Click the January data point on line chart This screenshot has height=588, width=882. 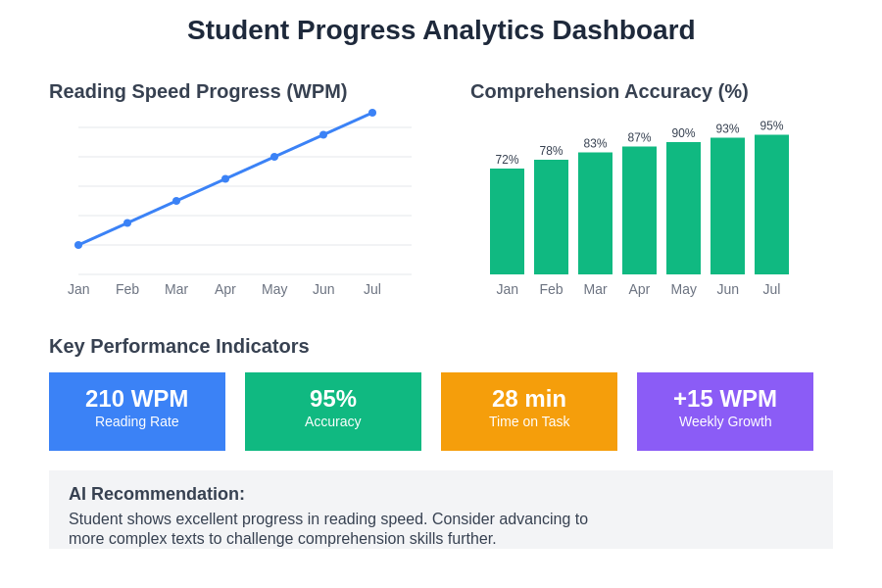(x=78, y=245)
